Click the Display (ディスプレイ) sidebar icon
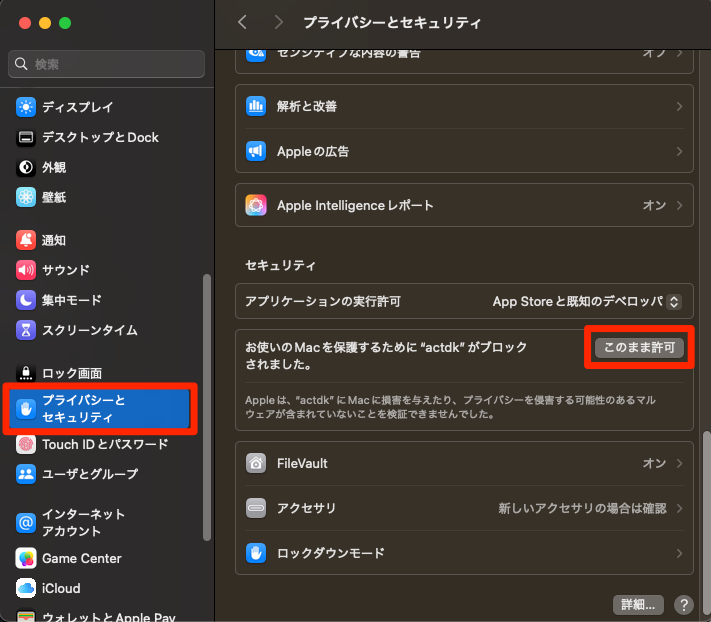This screenshot has height=622, width=711. 26,107
